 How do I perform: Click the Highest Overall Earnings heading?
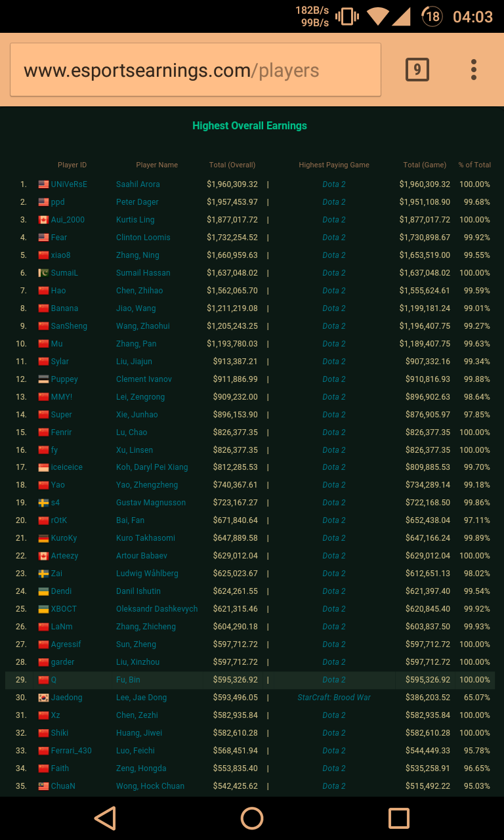pyautogui.click(x=249, y=126)
